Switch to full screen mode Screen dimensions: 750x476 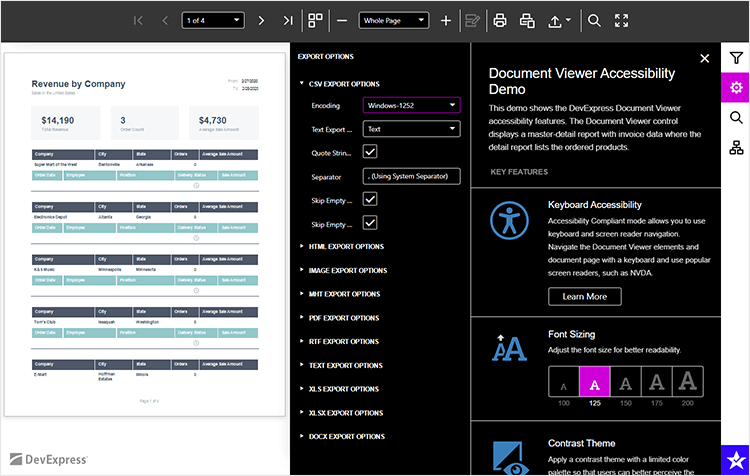(x=621, y=21)
